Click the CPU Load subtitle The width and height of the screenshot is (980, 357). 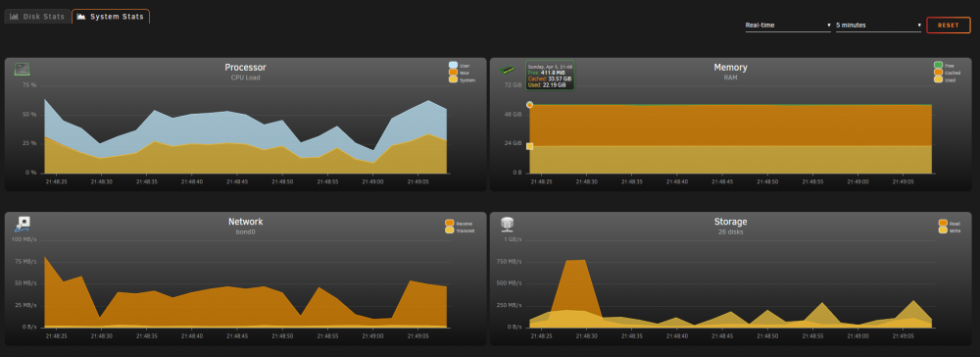point(246,78)
